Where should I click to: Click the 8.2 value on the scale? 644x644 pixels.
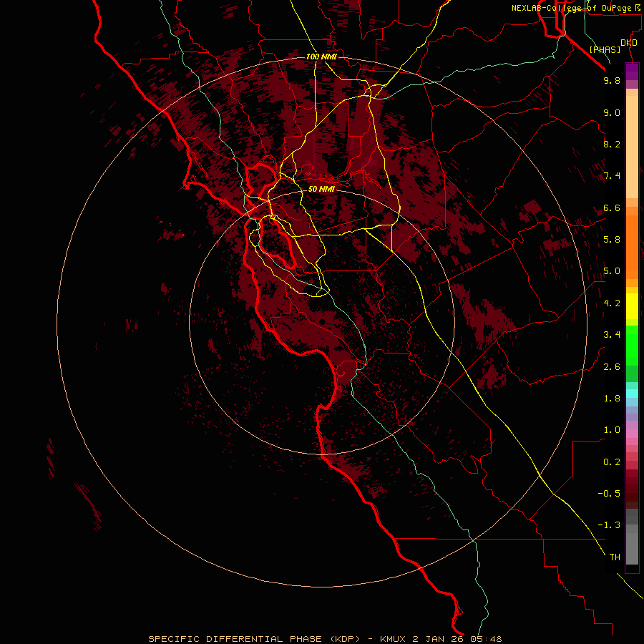612,144
